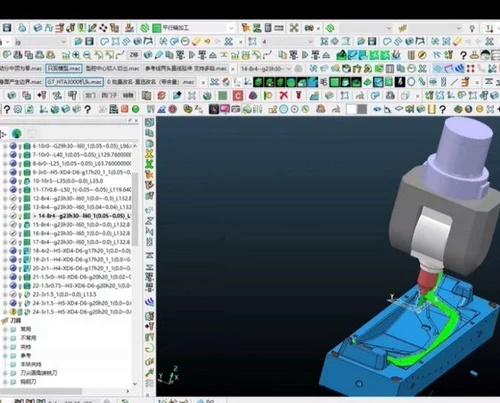The image size is (500, 403).
Task: Select the boxed .mac macro tab in upper macro row
Action: tap(64, 69)
